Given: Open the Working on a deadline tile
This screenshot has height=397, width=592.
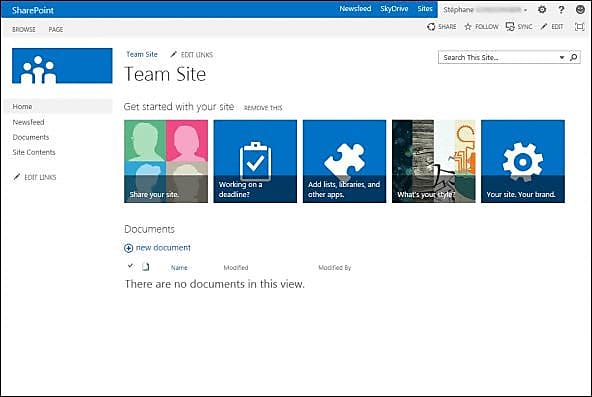Looking at the screenshot, I should (255, 161).
